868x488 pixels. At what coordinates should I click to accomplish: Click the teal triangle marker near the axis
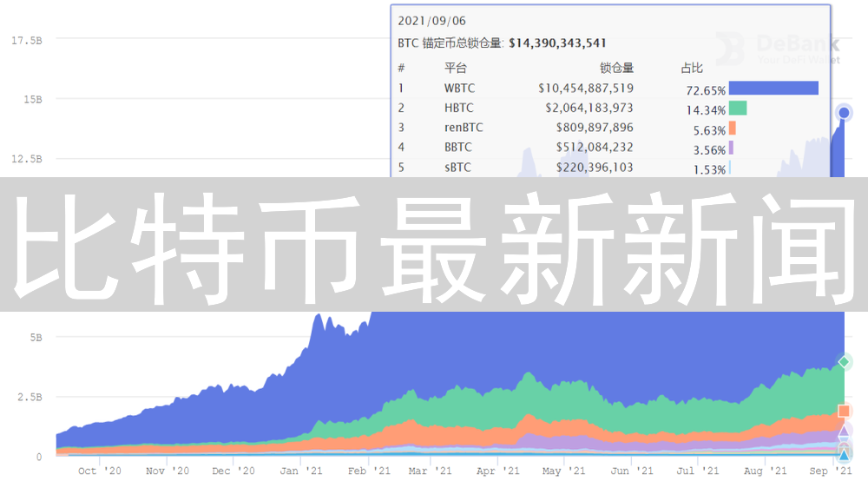[x=844, y=455]
